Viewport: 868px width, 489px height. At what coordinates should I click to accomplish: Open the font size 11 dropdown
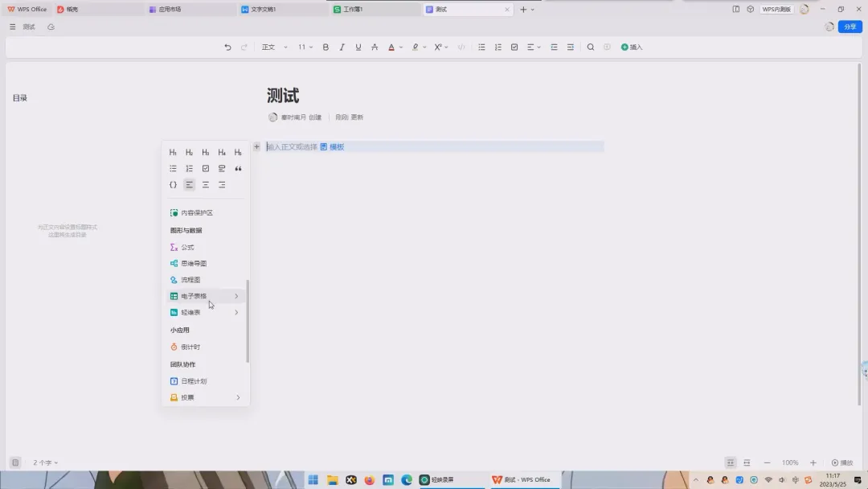305,47
